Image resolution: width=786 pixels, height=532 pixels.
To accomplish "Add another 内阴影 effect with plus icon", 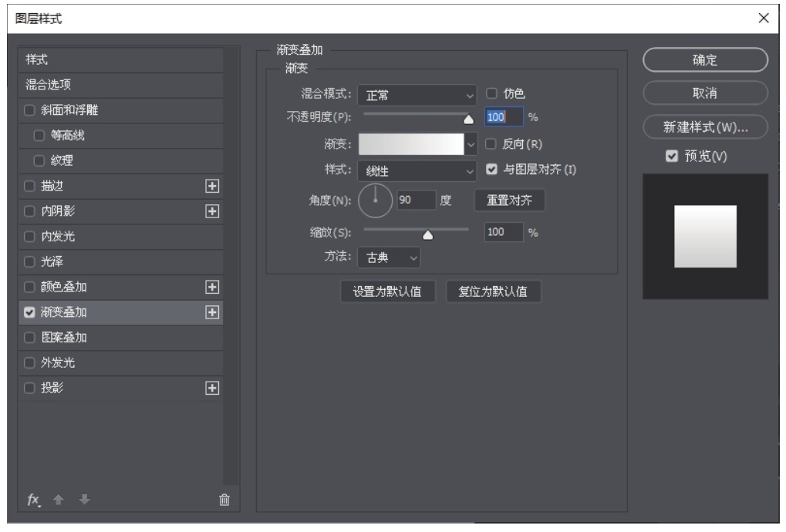I will click(212, 211).
